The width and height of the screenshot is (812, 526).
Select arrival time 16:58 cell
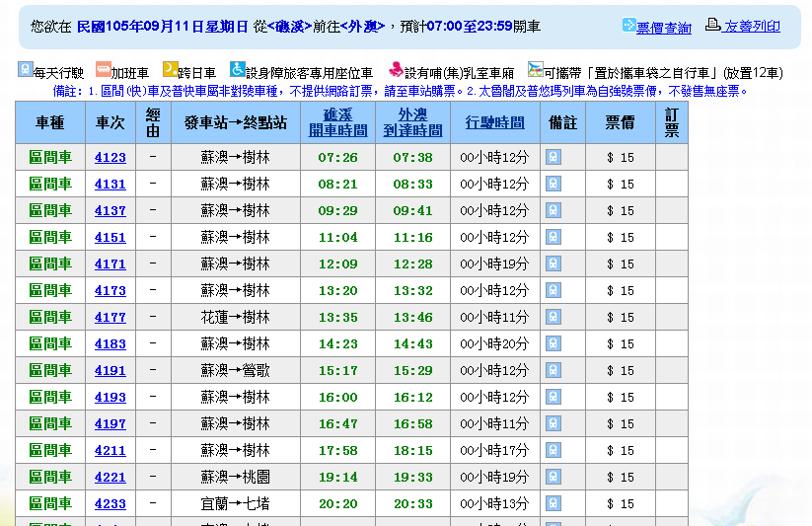click(412, 424)
